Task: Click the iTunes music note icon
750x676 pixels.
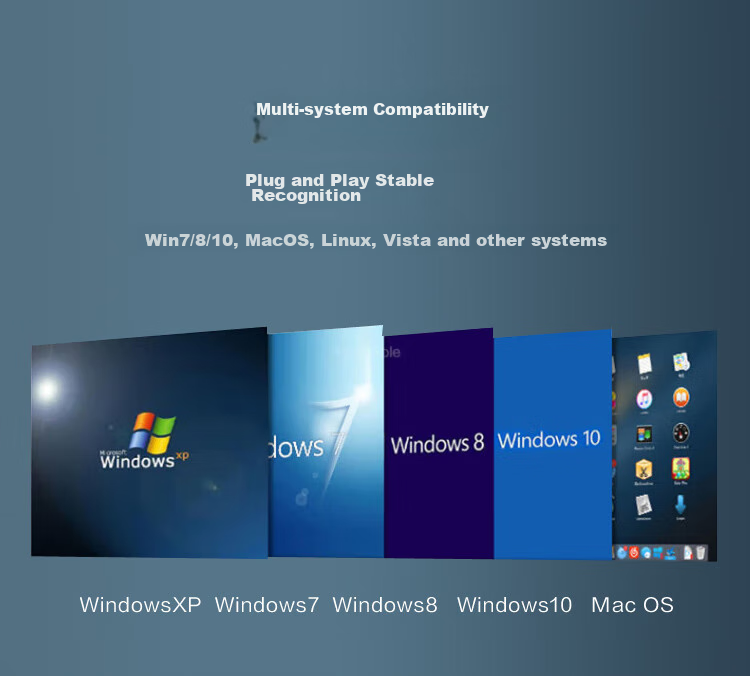Action: 644,399
